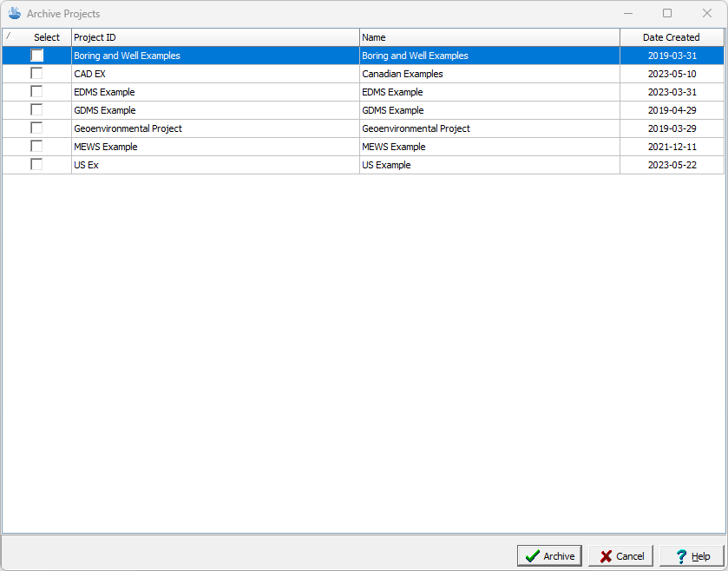Sort by the Project ID column header
This screenshot has height=571, width=728.
pos(215,37)
